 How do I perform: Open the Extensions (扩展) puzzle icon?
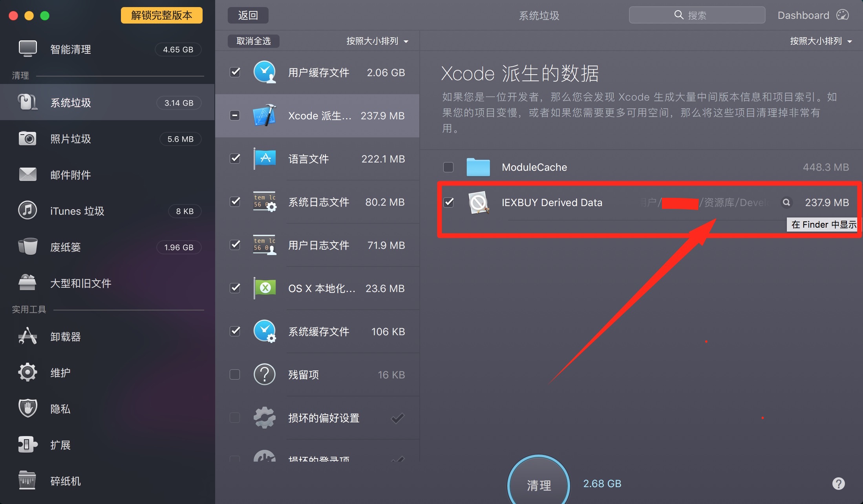[x=27, y=444]
